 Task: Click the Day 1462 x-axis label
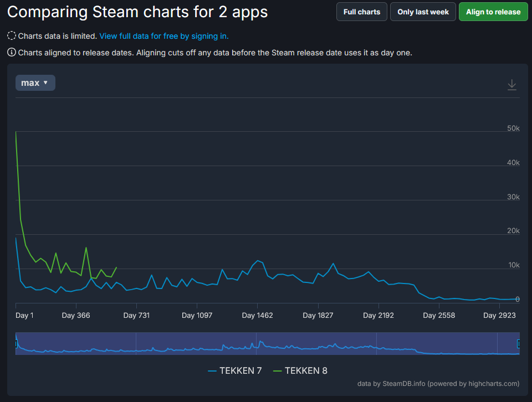pos(258,316)
